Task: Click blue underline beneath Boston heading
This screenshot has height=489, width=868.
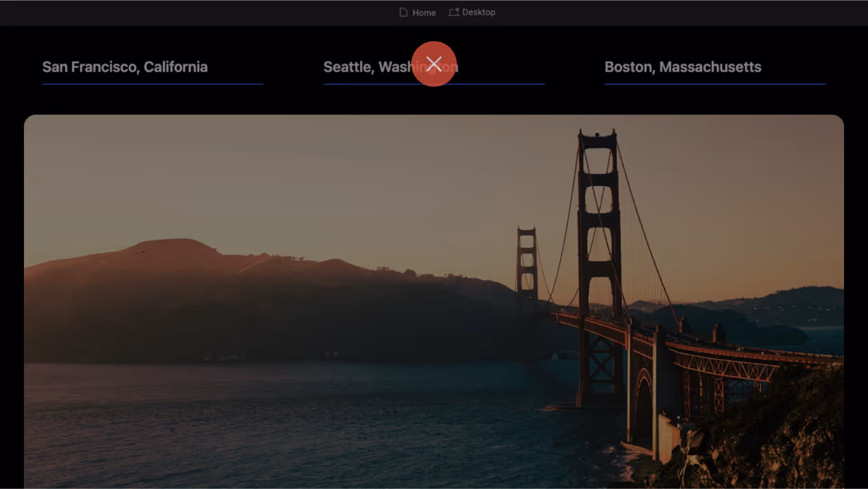Action: [x=715, y=84]
